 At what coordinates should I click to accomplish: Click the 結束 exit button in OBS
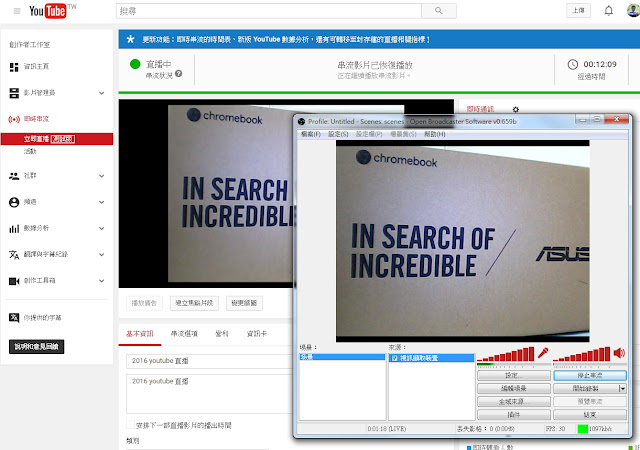tap(590, 415)
